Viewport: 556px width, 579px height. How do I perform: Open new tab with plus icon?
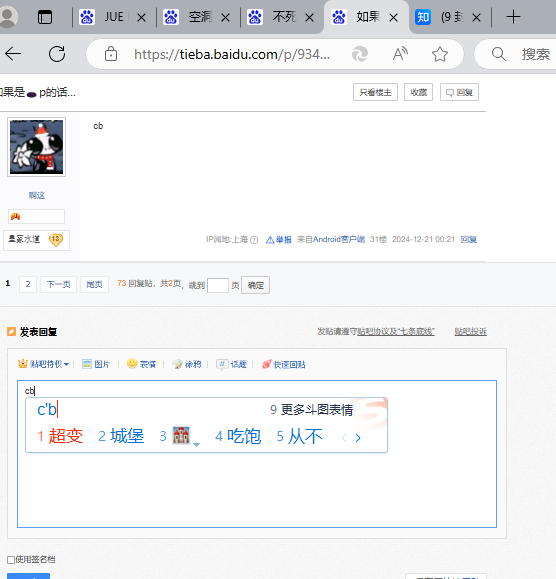pos(513,17)
